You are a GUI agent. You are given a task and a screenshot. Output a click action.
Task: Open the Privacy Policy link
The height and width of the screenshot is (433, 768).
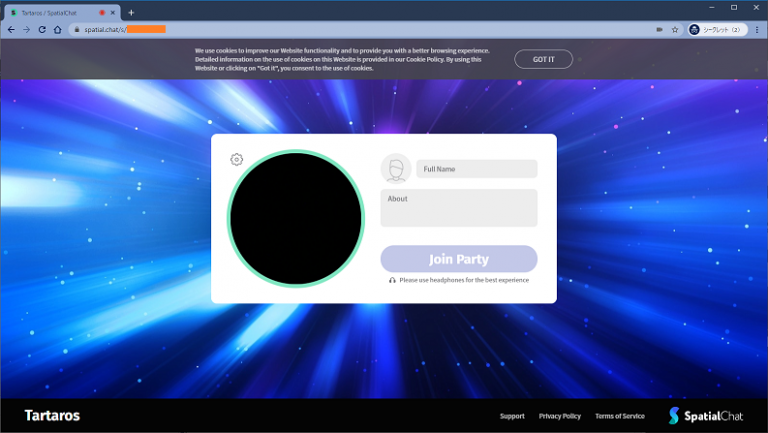(x=559, y=416)
